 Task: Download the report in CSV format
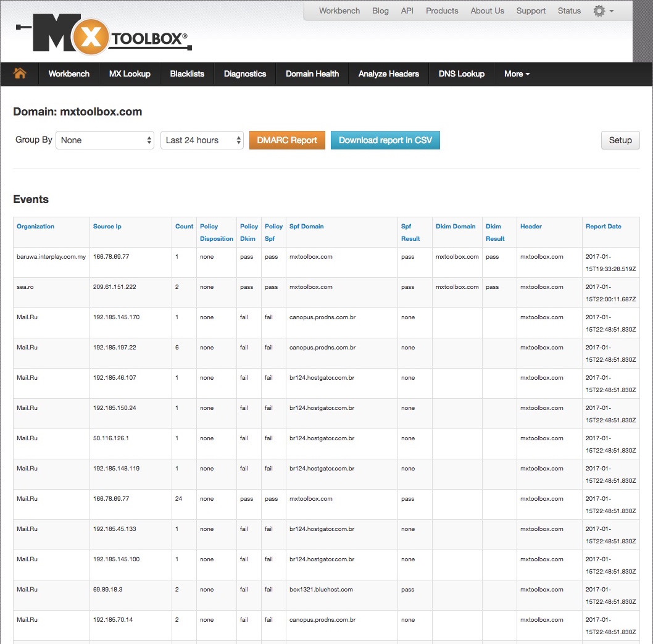coord(385,140)
